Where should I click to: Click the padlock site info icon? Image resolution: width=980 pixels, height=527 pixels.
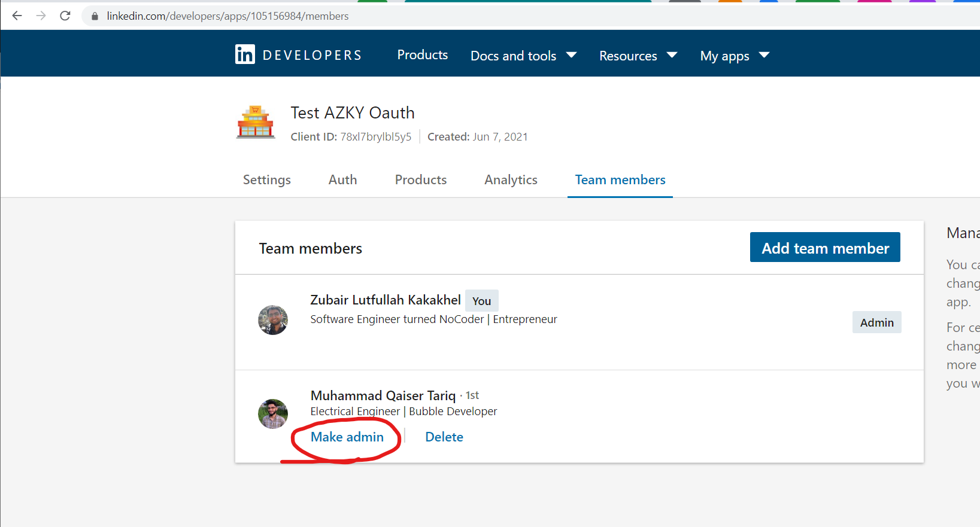(x=95, y=16)
